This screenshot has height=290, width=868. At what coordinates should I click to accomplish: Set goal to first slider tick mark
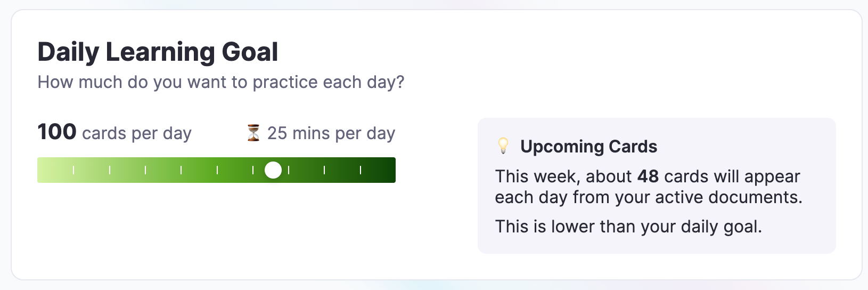click(73, 170)
